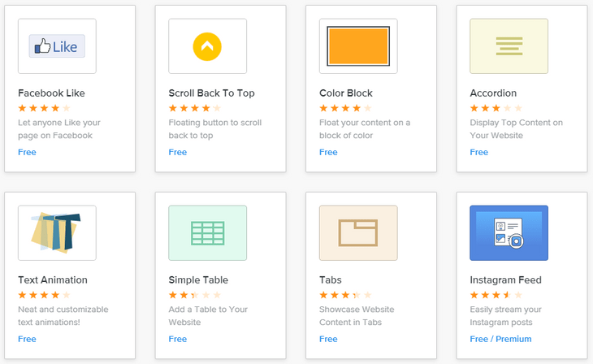Open the Color Block app title
This screenshot has height=364, width=593.
coord(346,93)
